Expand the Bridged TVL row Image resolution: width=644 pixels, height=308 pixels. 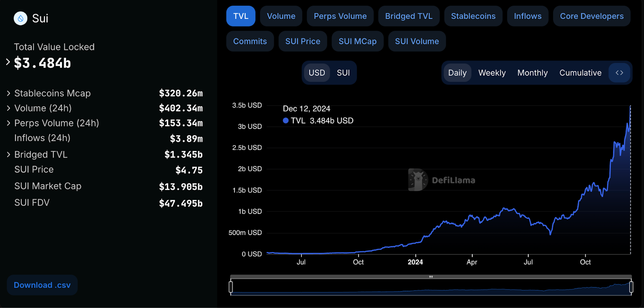click(x=8, y=154)
